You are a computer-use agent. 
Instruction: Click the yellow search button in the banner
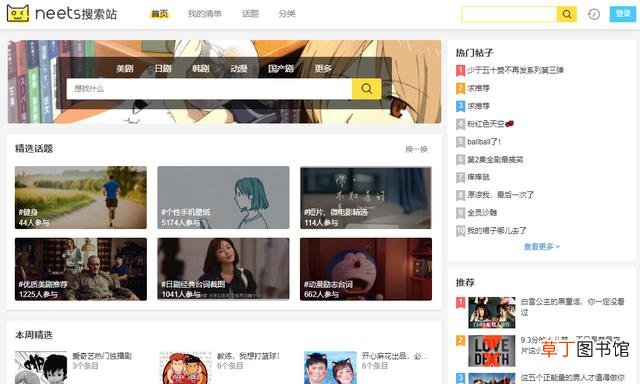tap(367, 89)
